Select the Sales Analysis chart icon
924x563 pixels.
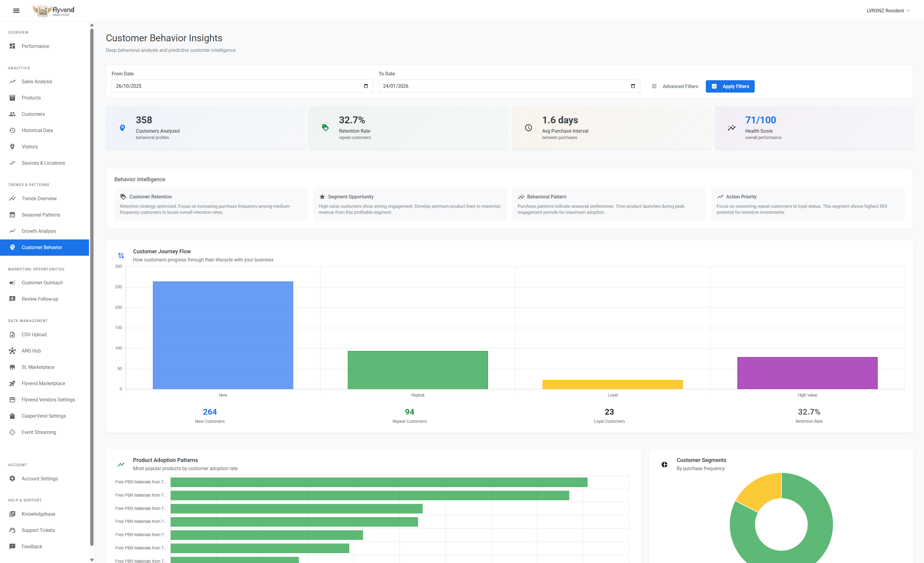point(12,81)
